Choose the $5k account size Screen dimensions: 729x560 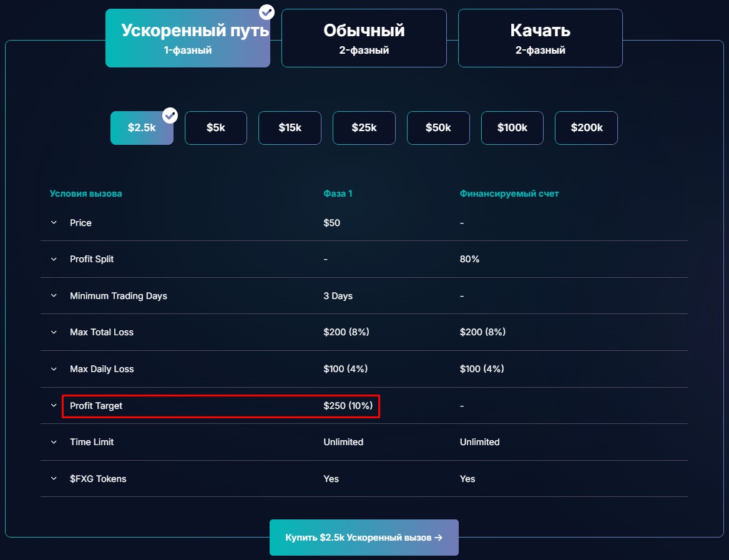coord(216,128)
